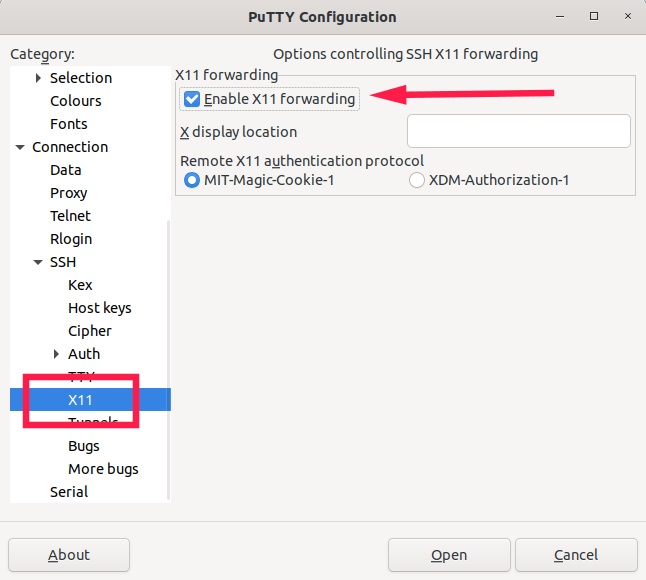Expand the Selection category arrow
Image resolution: width=646 pixels, height=580 pixels.
(39, 78)
